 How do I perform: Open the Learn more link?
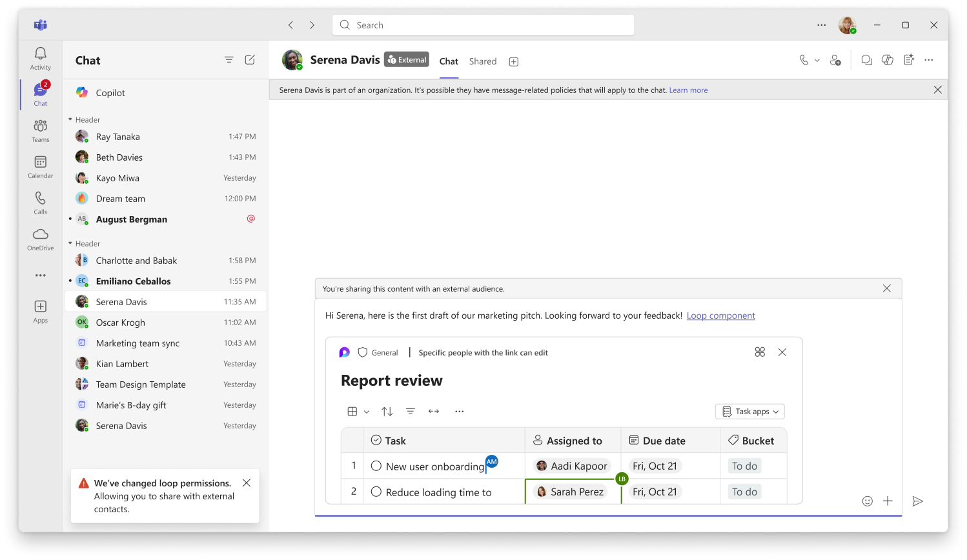point(688,90)
